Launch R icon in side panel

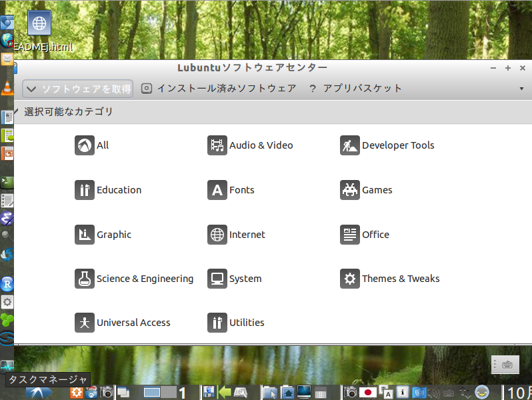coord(7,283)
